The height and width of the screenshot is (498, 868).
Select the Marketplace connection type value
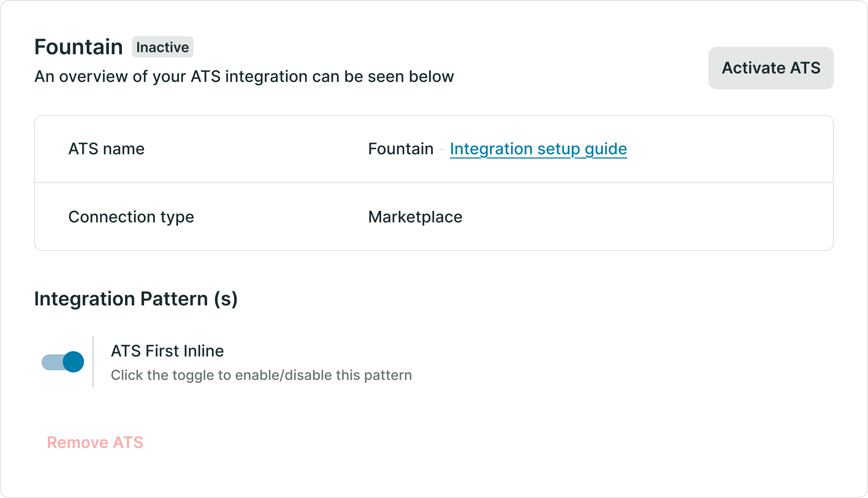pyautogui.click(x=415, y=217)
